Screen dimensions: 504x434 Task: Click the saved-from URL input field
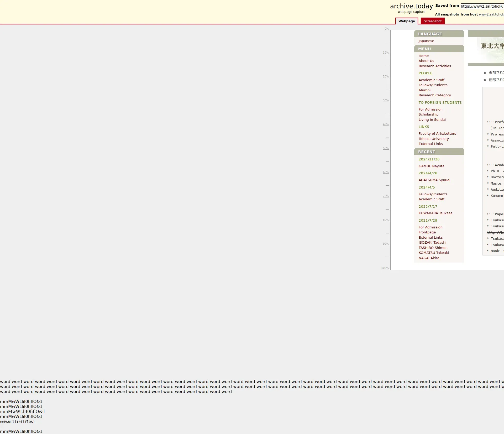click(482, 6)
